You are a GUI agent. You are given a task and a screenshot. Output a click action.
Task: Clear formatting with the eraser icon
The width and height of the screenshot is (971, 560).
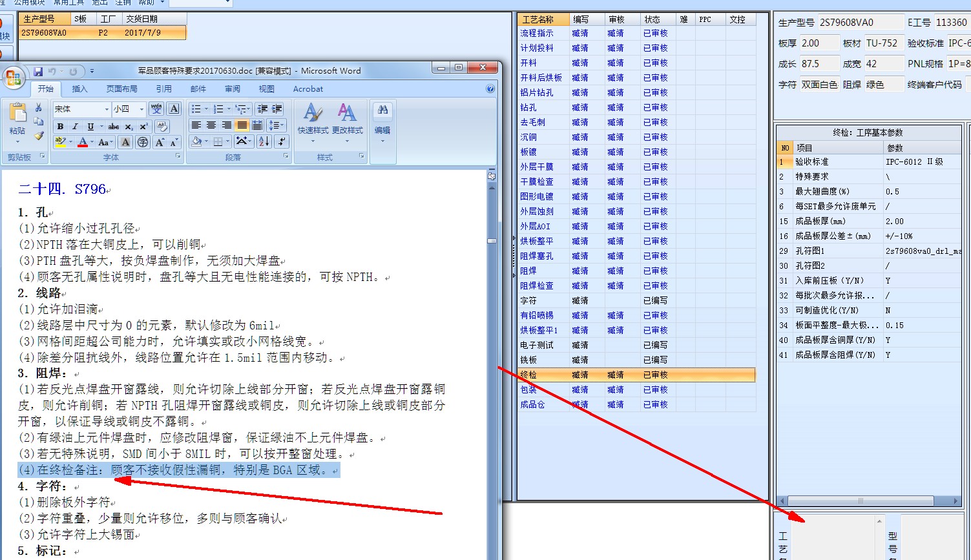(162, 127)
